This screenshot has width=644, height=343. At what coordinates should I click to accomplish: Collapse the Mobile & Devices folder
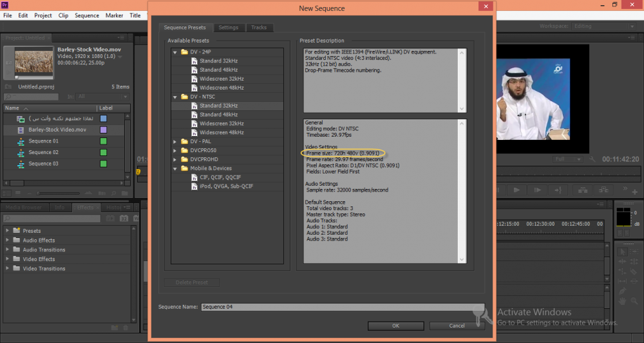click(x=175, y=168)
